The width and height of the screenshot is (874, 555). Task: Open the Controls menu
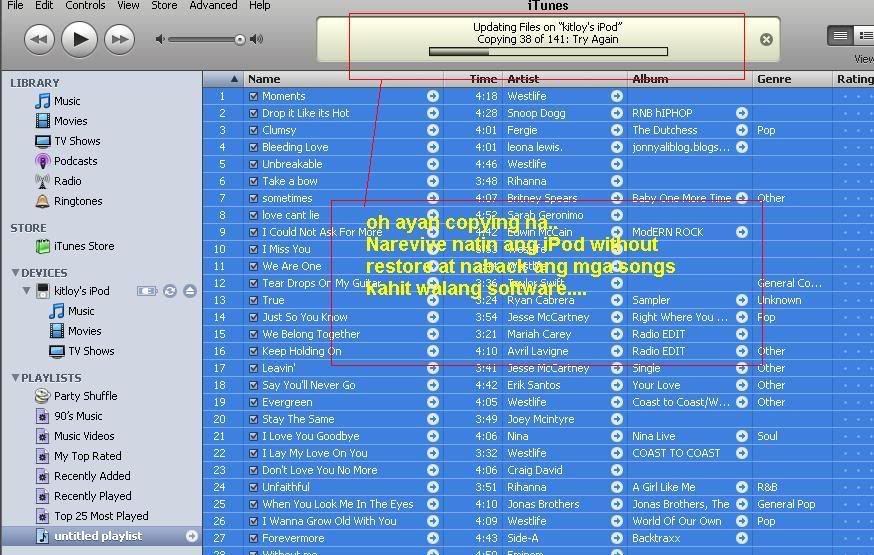pyautogui.click(x=85, y=5)
